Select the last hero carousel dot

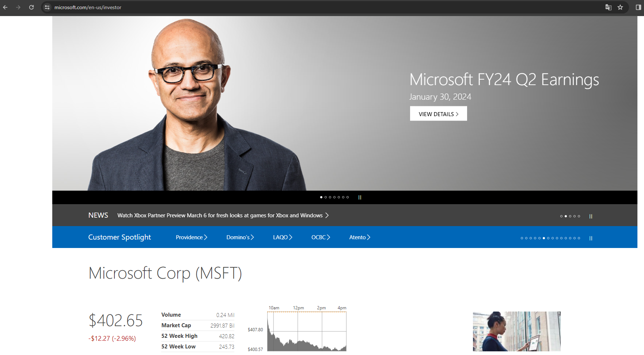pos(348,197)
